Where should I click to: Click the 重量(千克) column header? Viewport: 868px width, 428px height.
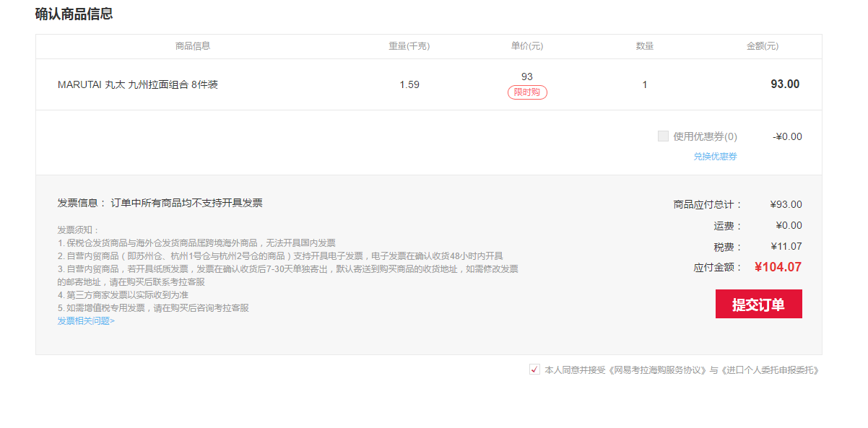click(409, 46)
